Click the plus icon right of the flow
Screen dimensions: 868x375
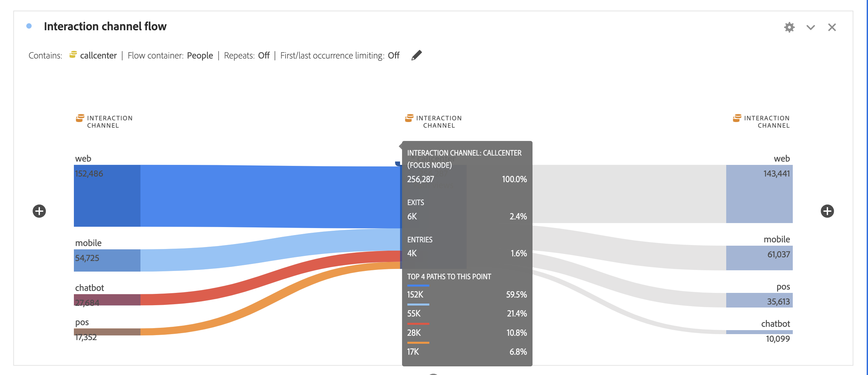pos(827,211)
